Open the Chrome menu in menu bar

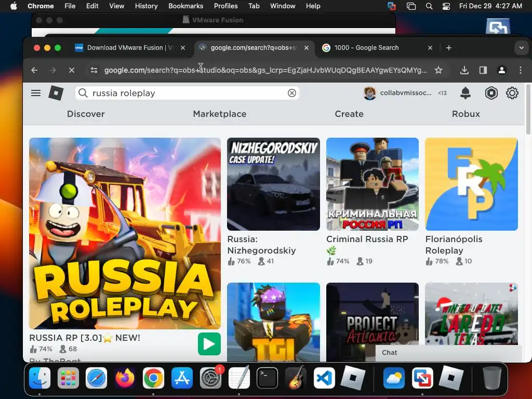pyautogui.click(x=41, y=6)
